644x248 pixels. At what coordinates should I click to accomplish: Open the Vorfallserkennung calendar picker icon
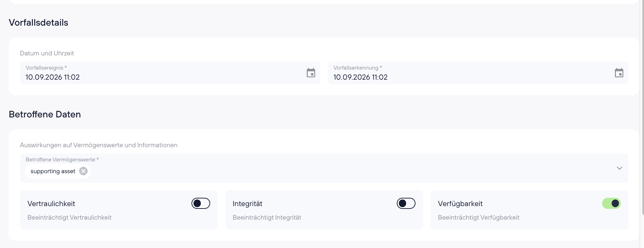coord(619,73)
